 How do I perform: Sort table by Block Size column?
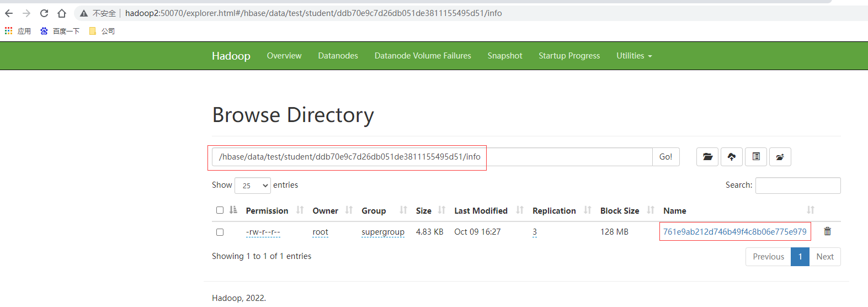[x=627, y=210]
